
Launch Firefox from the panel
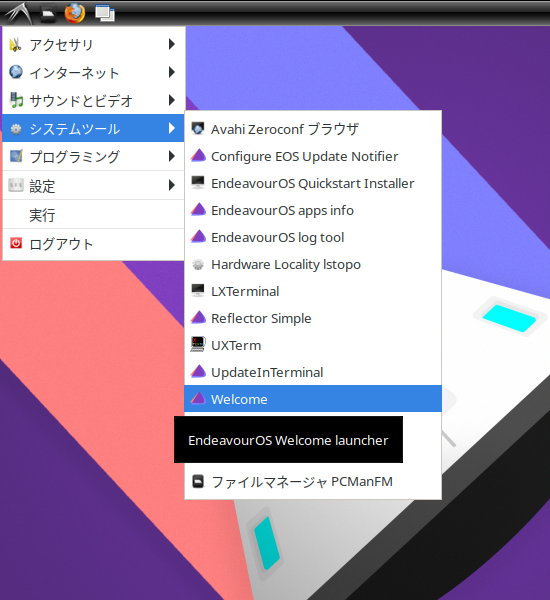[75, 13]
